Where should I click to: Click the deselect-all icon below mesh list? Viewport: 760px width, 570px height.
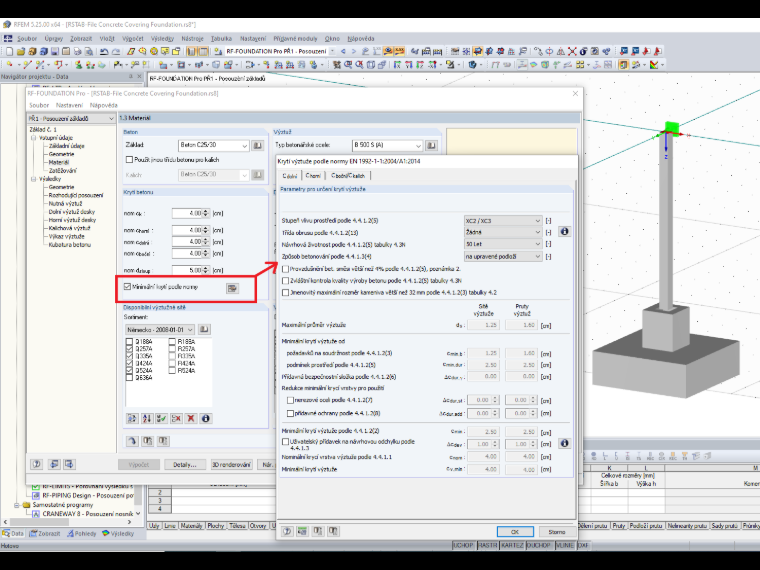(x=176, y=418)
